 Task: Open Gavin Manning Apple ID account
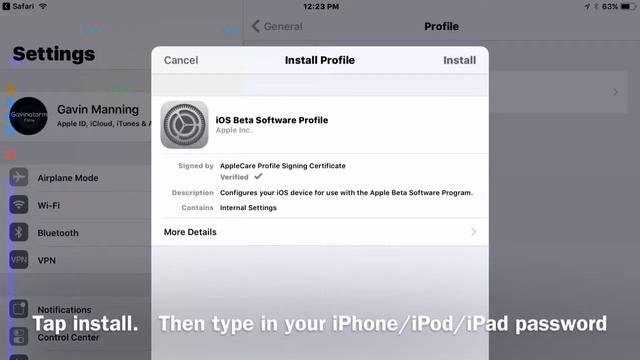point(76,116)
